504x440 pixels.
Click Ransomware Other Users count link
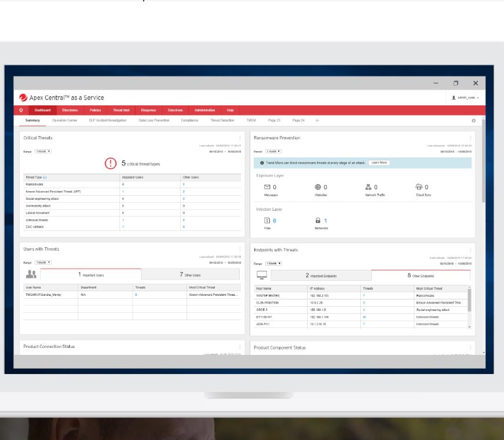pyautogui.click(x=184, y=184)
